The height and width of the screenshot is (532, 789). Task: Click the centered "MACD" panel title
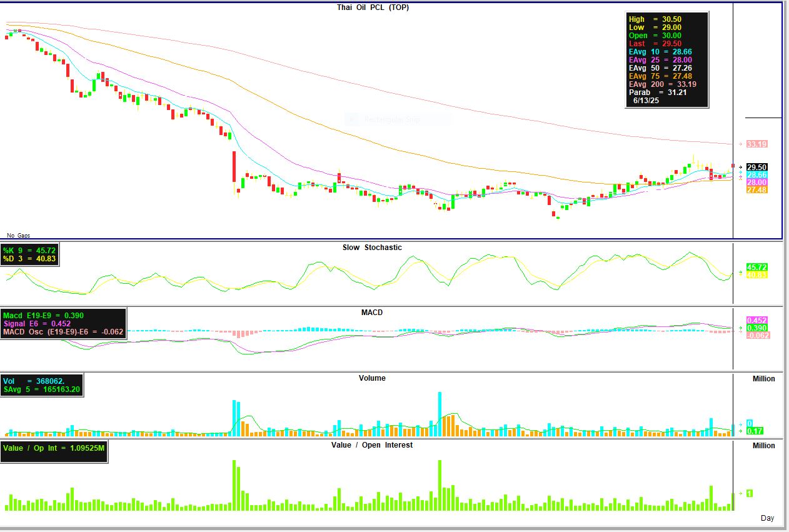[372, 313]
